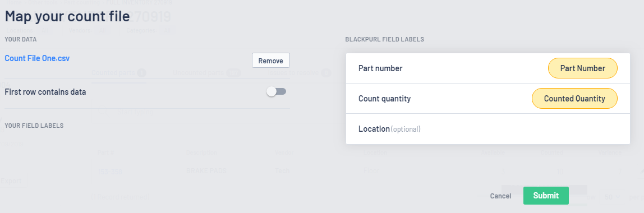Click the Count quantity field row label
Viewport: 644px width, 213px height.
384,99
